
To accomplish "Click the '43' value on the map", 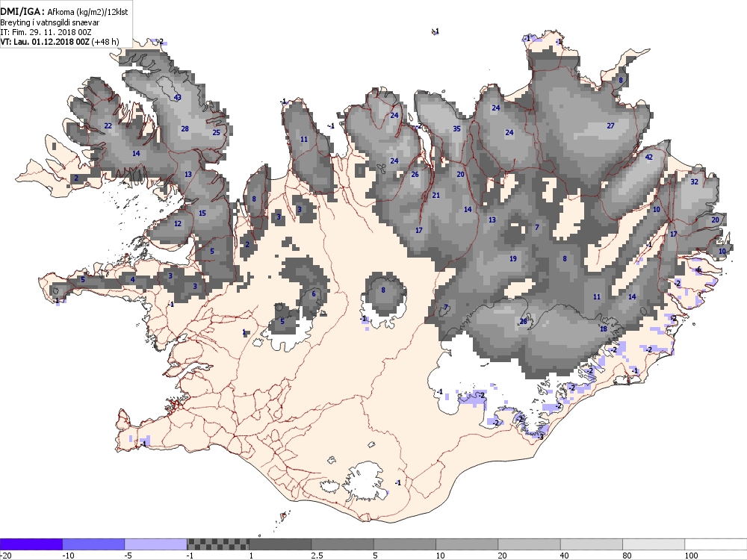I will click(x=178, y=98).
